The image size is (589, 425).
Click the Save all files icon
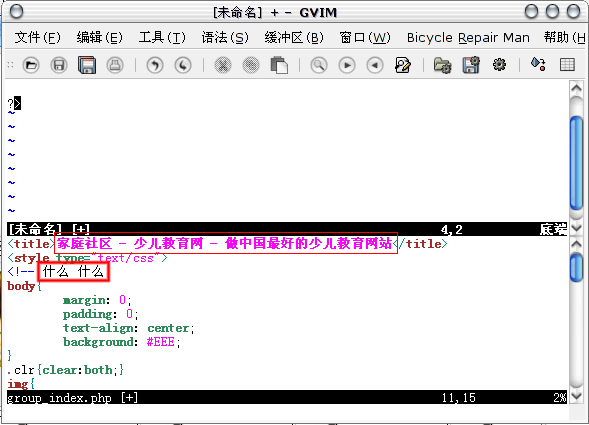click(87, 65)
